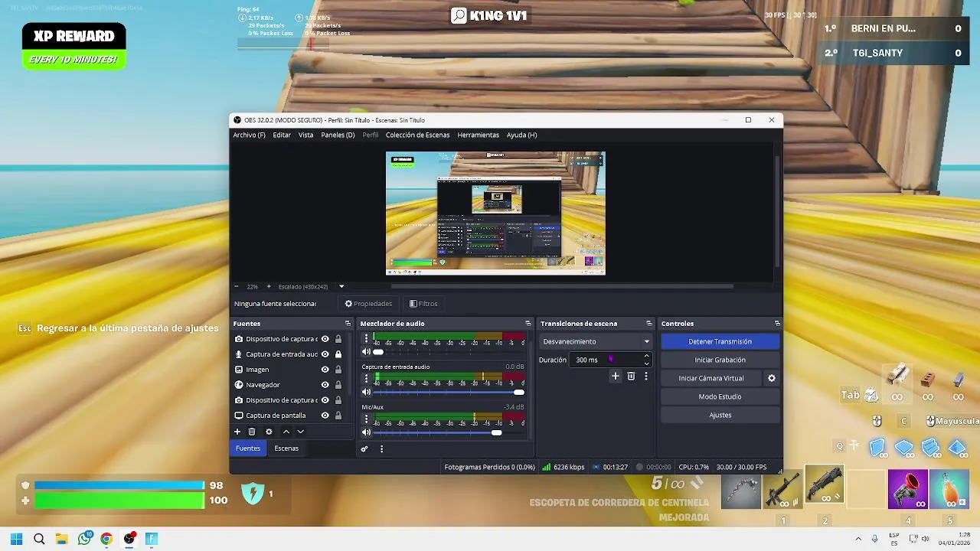Image resolution: width=980 pixels, height=551 pixels.
Task: Toggle lock on the Navegador source
Action: 338,385
